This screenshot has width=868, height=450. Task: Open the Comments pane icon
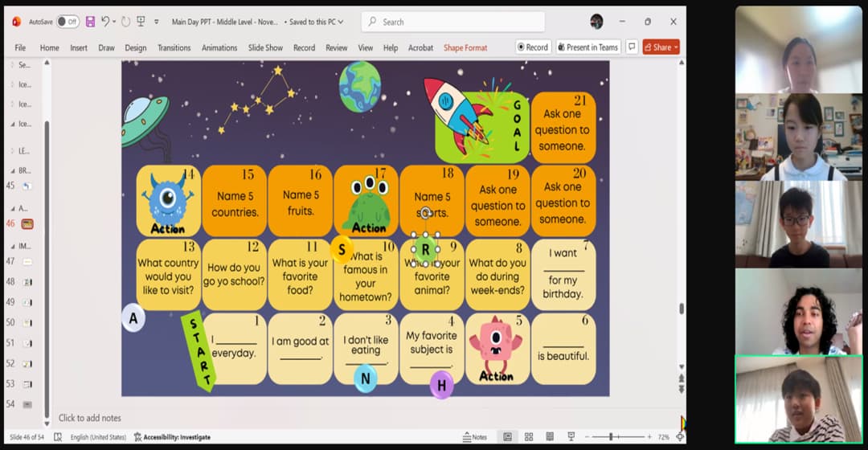click(632, 47)
